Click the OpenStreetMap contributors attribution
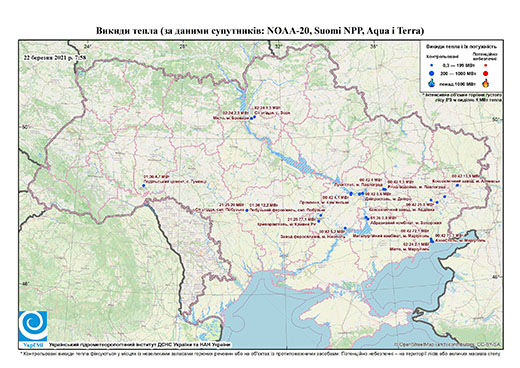Image resolution: width=520 pixels, height=368 pixels. (x=447, y=344)
